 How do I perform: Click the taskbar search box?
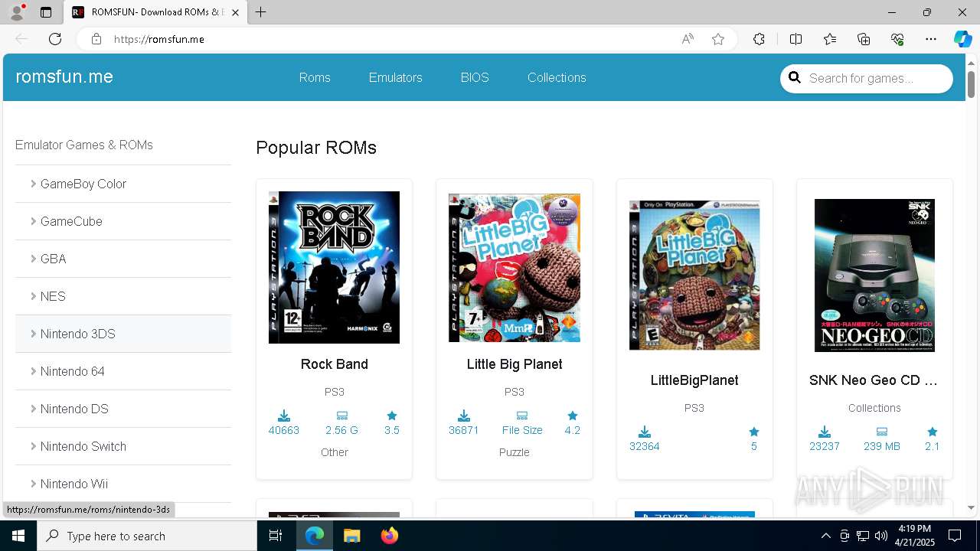tap(147, 536)
